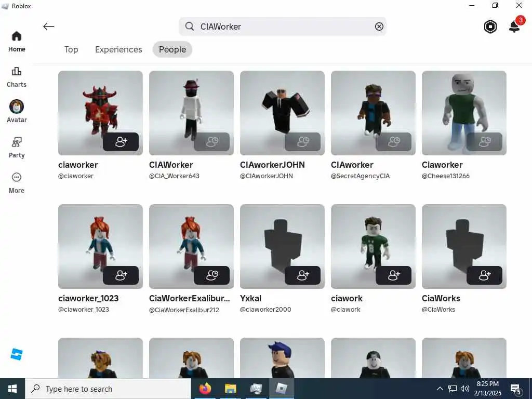The width and height of the screenshot is (532, 399).
Task: Open the Robux hexagon icon
Action: pyautogui.click(x=490, y=27)
